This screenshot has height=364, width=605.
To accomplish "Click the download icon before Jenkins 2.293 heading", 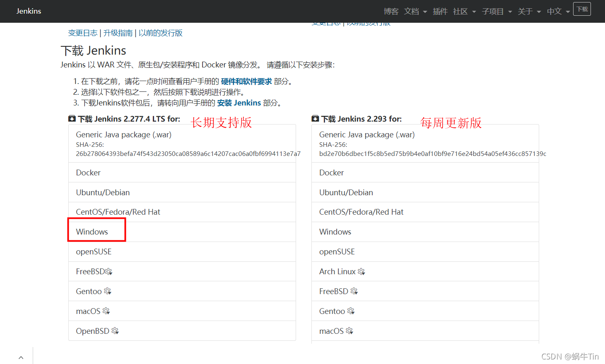I will coord(315,119).
